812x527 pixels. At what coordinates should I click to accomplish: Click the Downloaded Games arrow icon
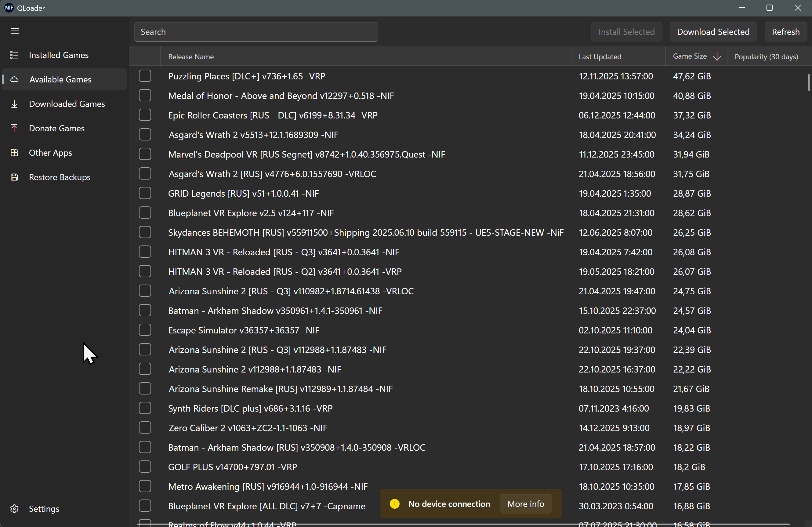point(14,104)
